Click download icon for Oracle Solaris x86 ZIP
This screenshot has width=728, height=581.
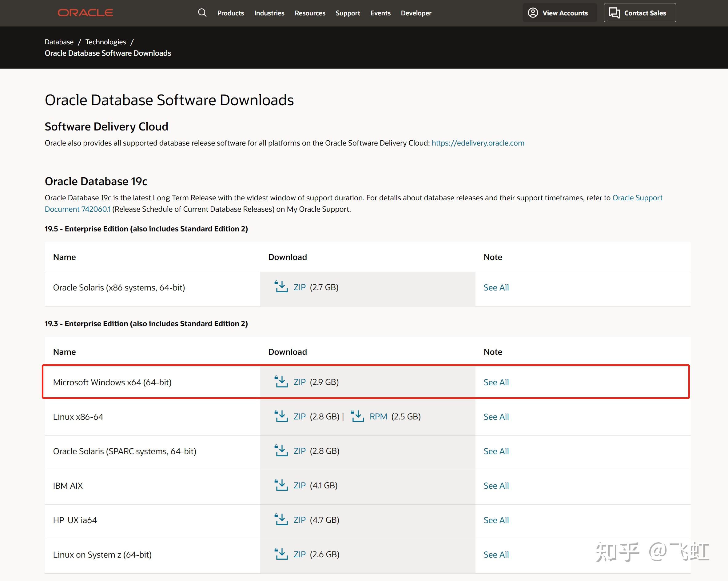[x=281, y=287]
